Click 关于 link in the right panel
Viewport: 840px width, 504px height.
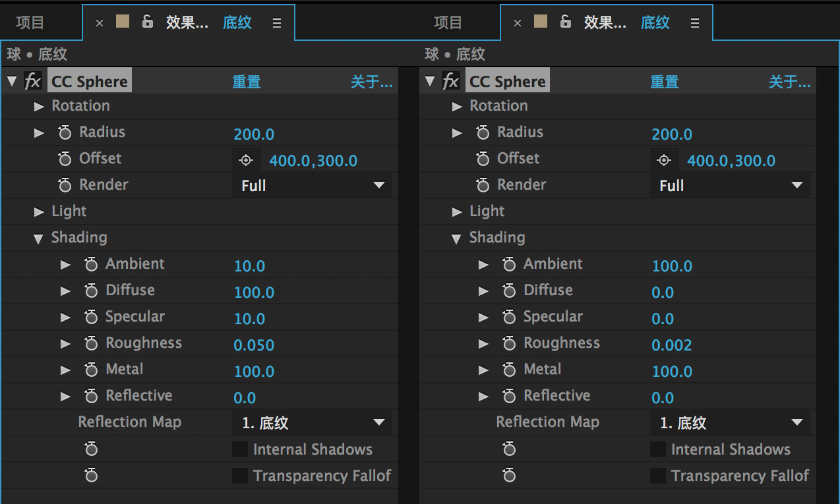click(x=789, y=82)
